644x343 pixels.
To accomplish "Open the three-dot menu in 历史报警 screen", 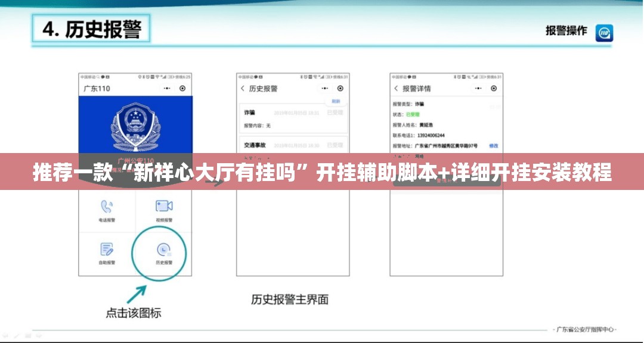I will 324,88.
